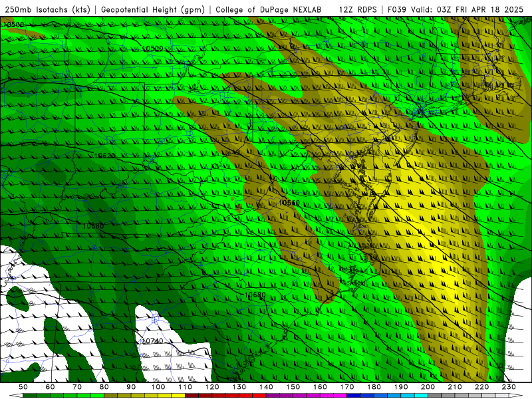Click the 220 knot scale label

[481, 387]
